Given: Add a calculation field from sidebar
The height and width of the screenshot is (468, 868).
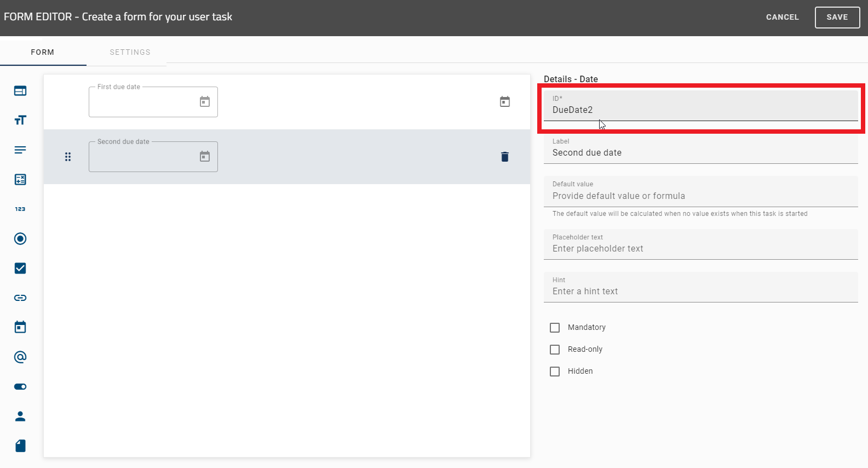Looking at the screenshot, I should pos(20,180).
